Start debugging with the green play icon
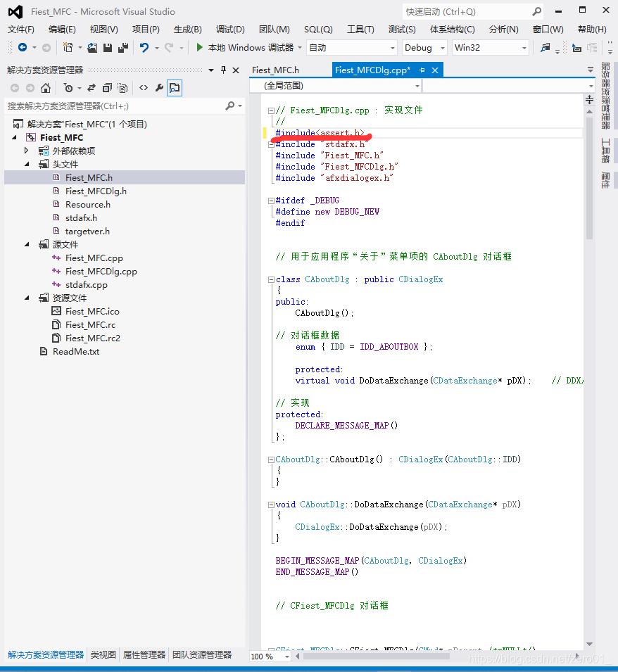The image size is (618, 672). coord(199,47)
